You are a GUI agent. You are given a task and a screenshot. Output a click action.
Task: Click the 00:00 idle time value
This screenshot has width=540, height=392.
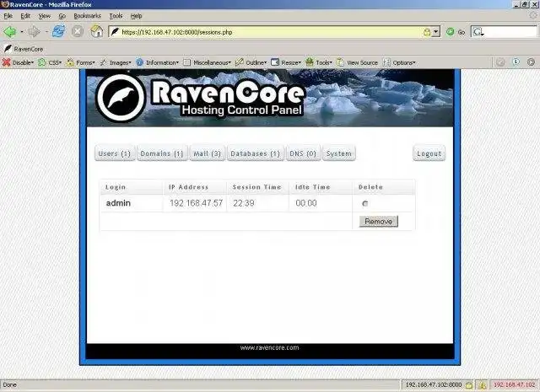[x=306, y=203]
